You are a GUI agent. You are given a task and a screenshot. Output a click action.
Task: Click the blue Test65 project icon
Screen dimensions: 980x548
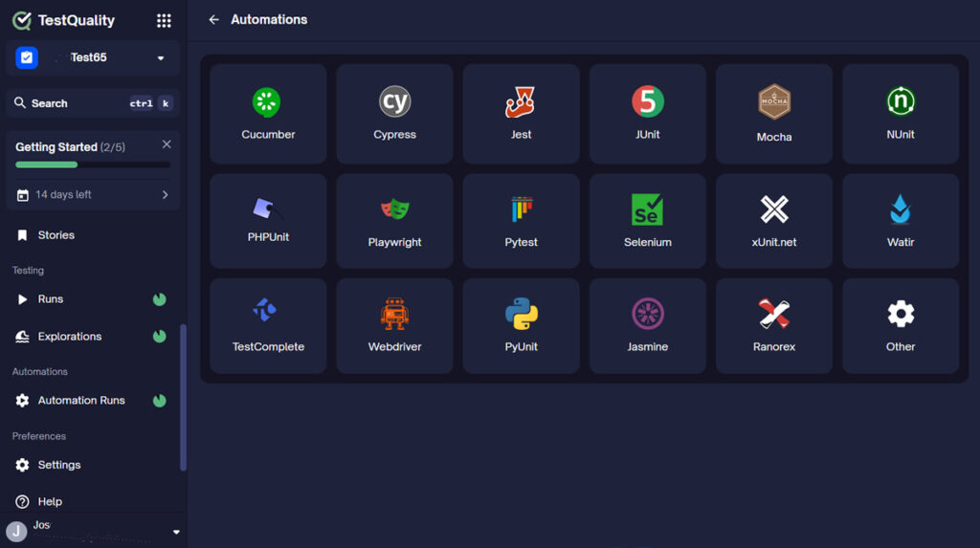coord(27,57)
